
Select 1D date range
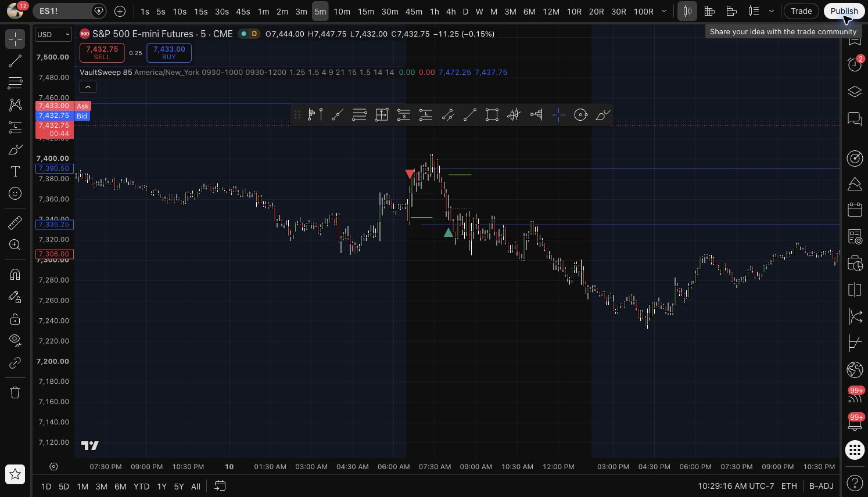(x=46, y=487)
